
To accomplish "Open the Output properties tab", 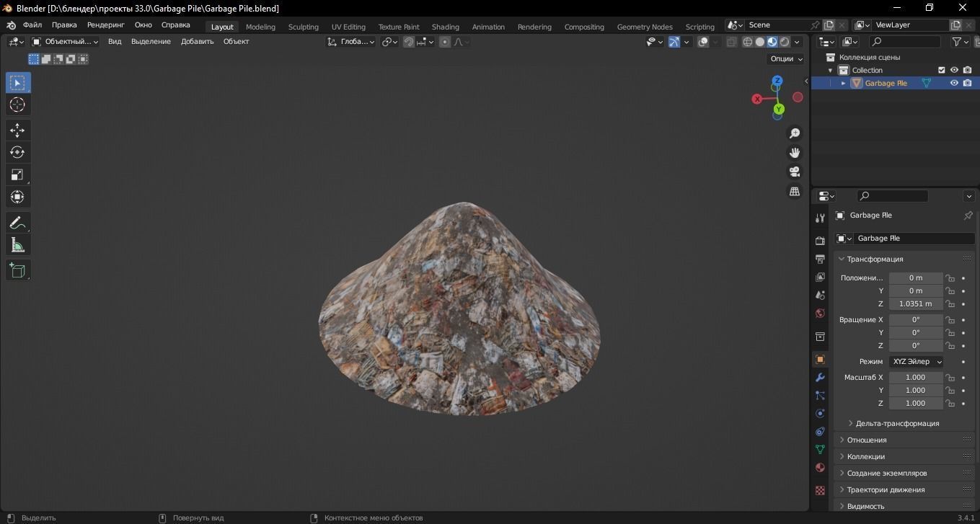I will pyautogui.click(x=820, y=259).
